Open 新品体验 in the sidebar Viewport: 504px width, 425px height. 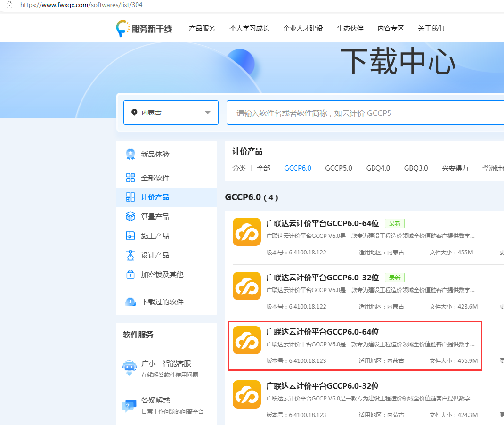[x=166, y=155]
